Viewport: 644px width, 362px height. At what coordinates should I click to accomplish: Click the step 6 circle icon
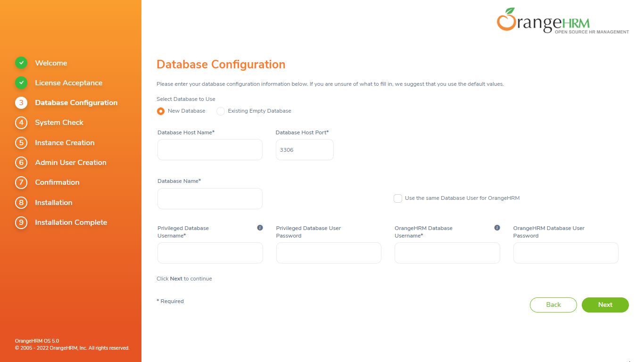click(21, 163)
